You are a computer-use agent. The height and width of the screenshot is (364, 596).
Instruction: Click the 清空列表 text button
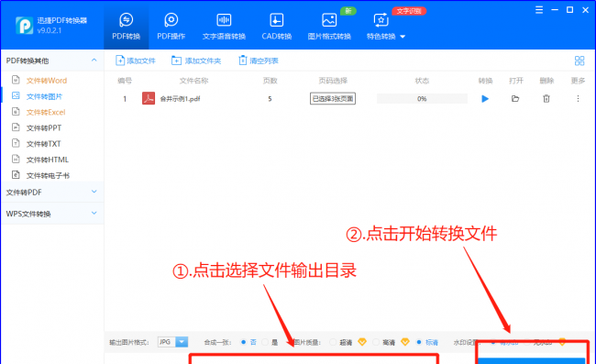pyautogui.click(x=264, y=61)
